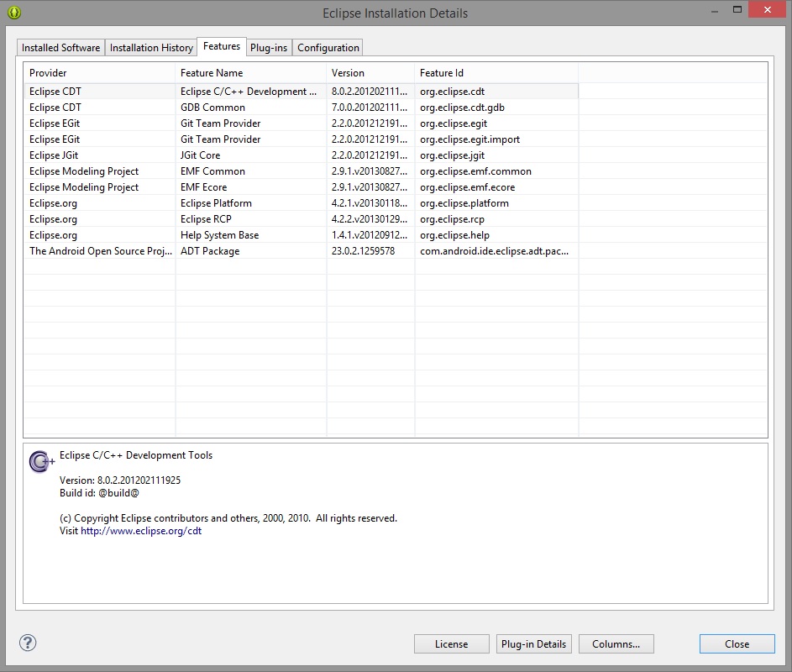Select the JGit Core feature row
Viewport: 792px width, 672px height.
(x=301, y=155)
